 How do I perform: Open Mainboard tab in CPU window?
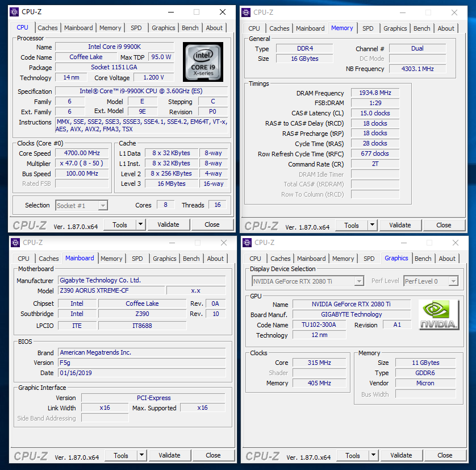point(78,28)
